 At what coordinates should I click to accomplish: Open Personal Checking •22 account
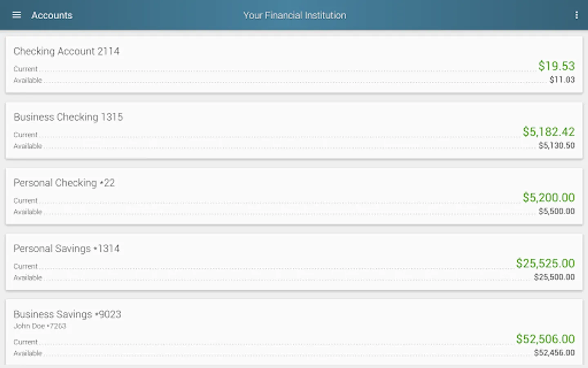(64, 183)
